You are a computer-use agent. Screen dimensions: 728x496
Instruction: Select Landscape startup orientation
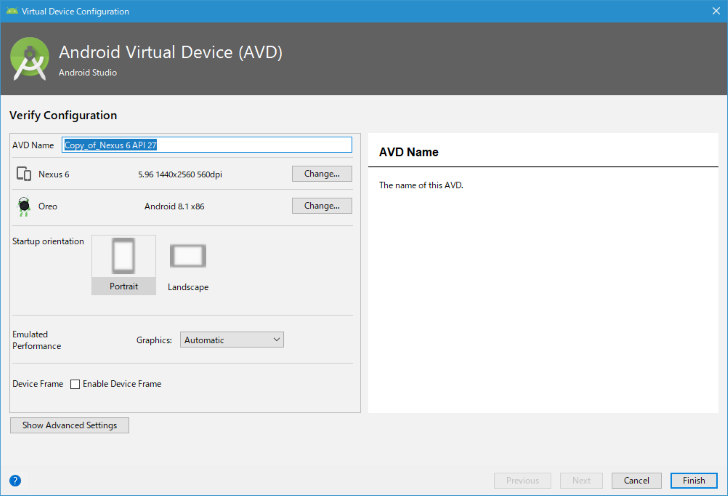pos(188,267)
